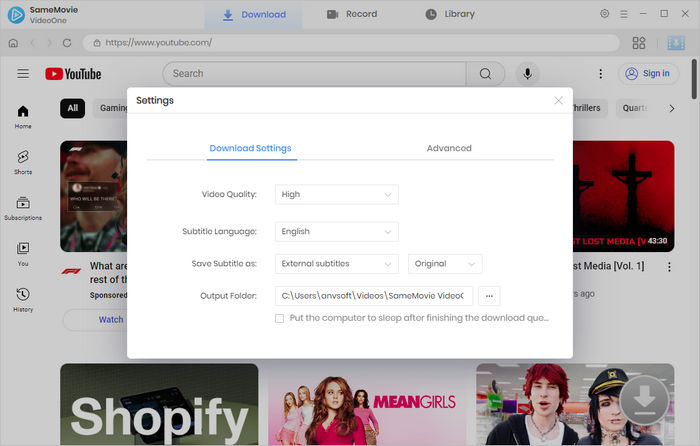Open the Shopify video thumbnail
The width and height of the screenshot is (700, 446).
159,404
